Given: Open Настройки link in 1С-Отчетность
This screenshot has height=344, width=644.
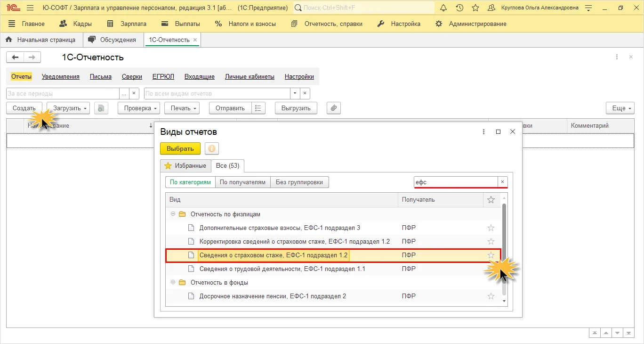Looking at the screenshot, I should click(x=299, y=76).
